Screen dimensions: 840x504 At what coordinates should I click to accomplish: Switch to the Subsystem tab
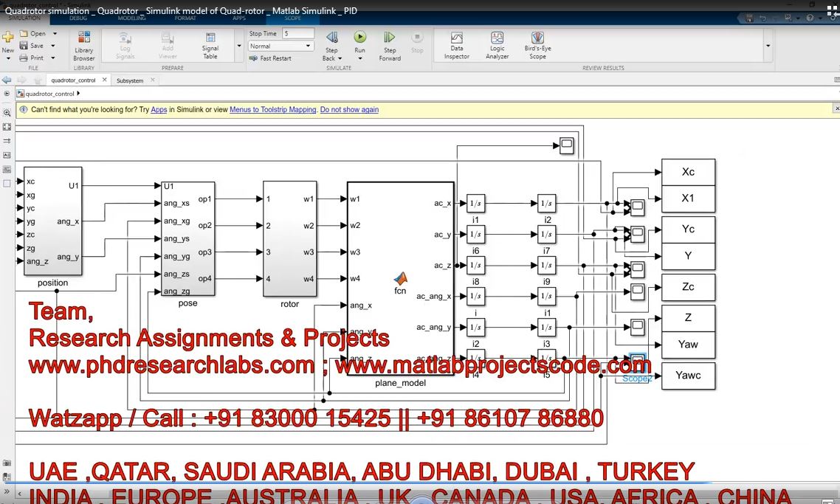(x=130, y=80)
